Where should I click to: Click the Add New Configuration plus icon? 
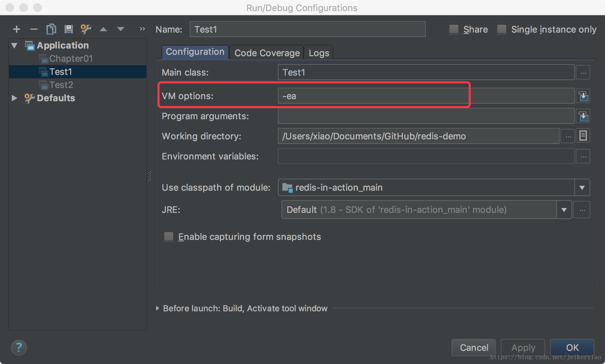click(16, 29)
